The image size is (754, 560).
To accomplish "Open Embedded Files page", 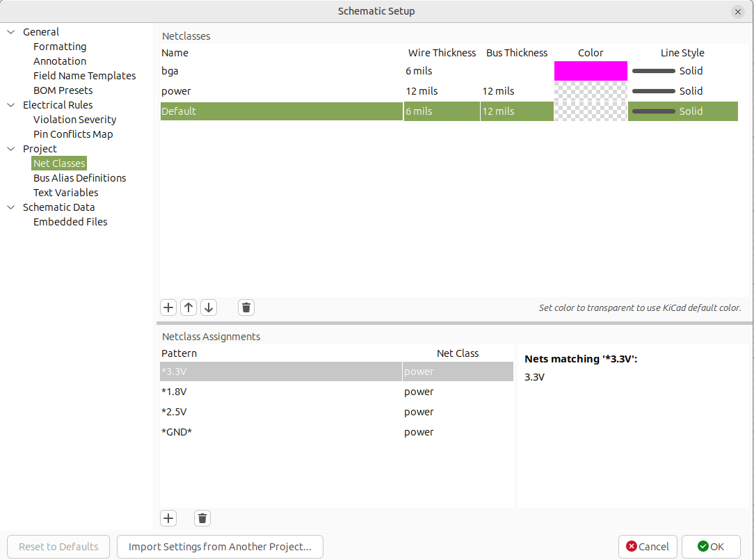I will click(x=70, y=222).
